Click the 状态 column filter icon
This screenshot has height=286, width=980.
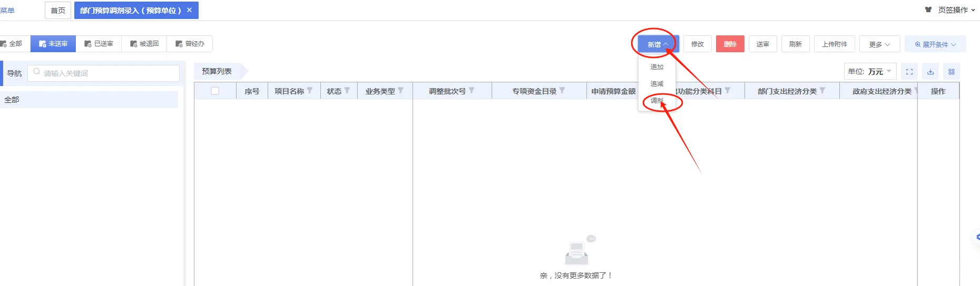coord(347,91)
